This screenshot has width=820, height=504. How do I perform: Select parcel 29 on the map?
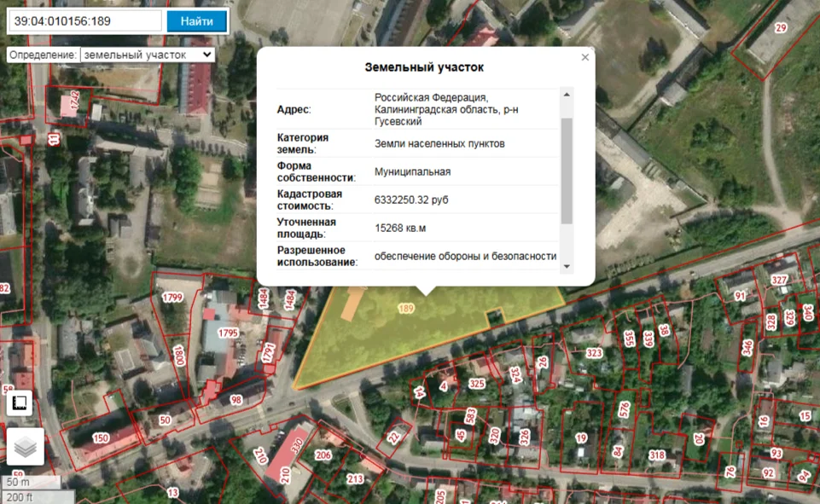[x=781, y=27]
